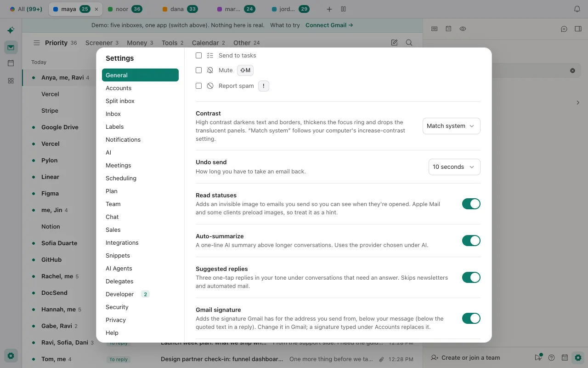Switch off the Gmail signature toggle
This screenshot has width=588, height=368.
click(x=471, y=318)
